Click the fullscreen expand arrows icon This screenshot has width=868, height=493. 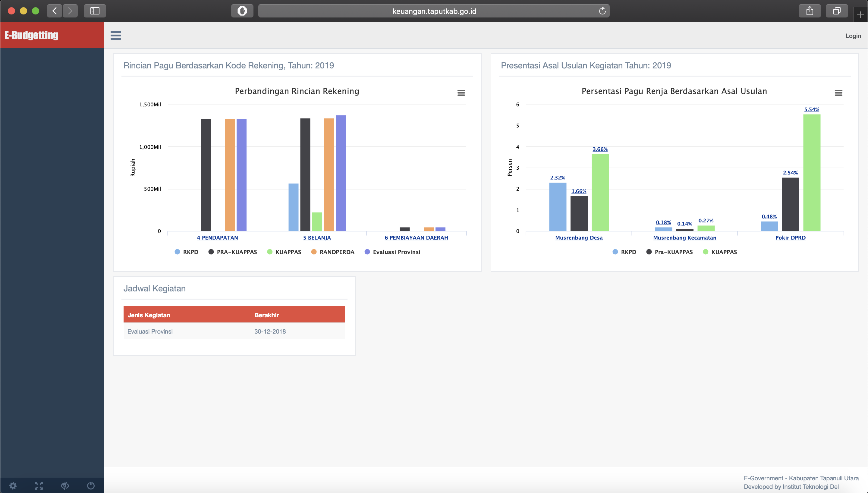pyautogui.click(x=39, y=485)
